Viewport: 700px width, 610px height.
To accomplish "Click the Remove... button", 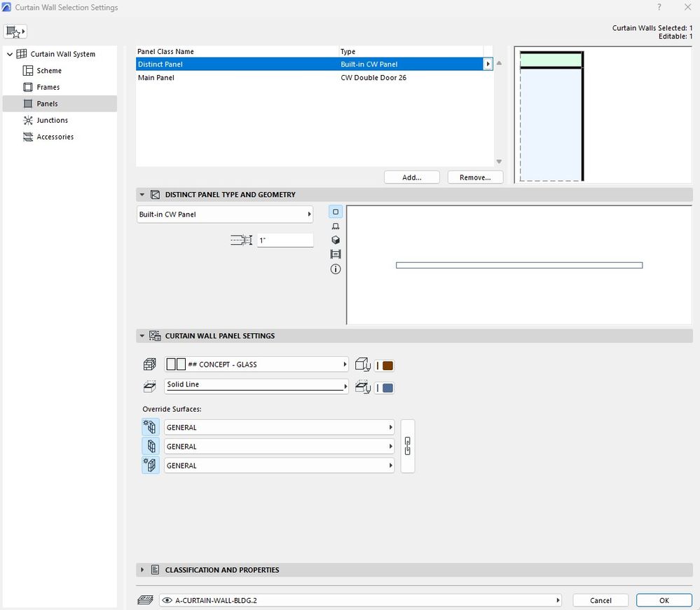I will coord(475,177).
